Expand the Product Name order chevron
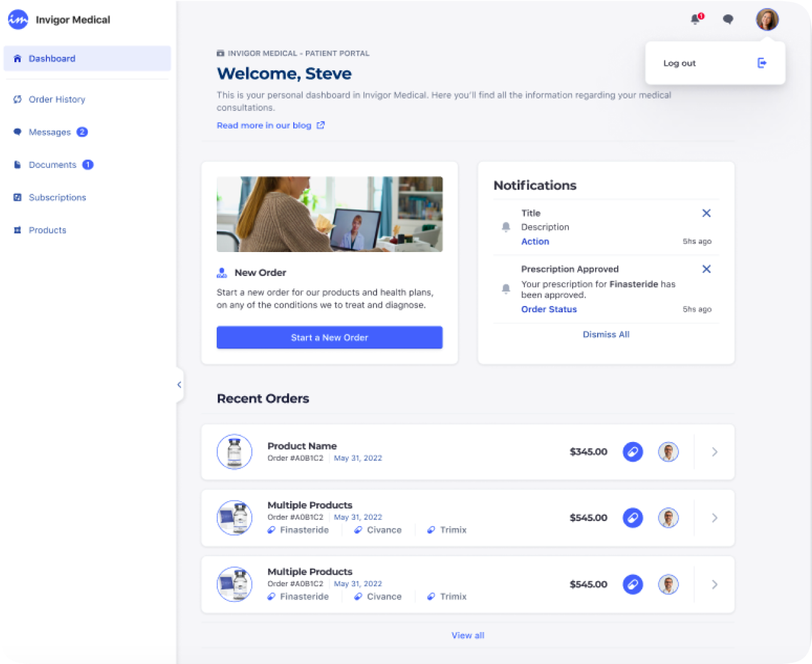The height and width of the screenshot is (664, 812). pos(715,452)
